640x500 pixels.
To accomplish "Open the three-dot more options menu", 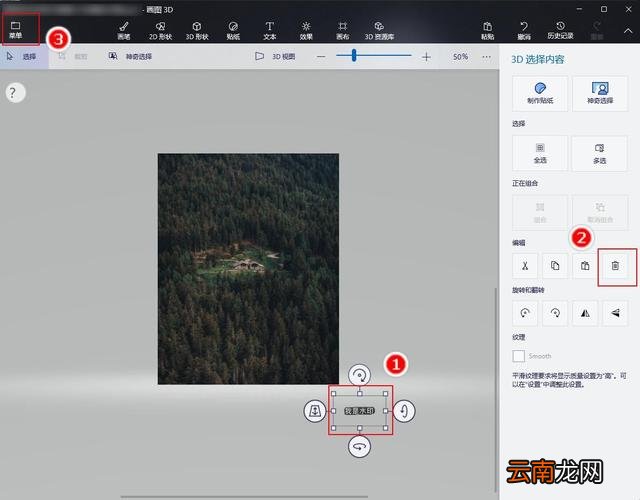I will [486, 57].
